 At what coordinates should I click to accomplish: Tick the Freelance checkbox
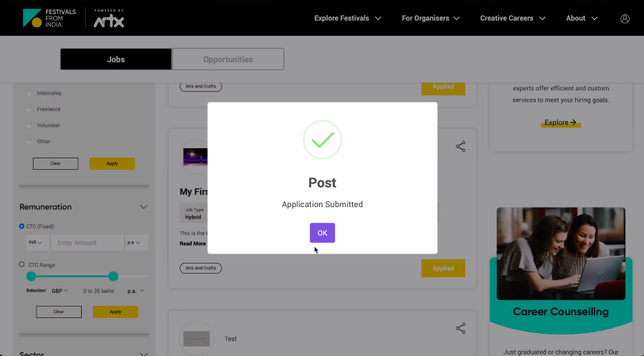pos(29,110)
